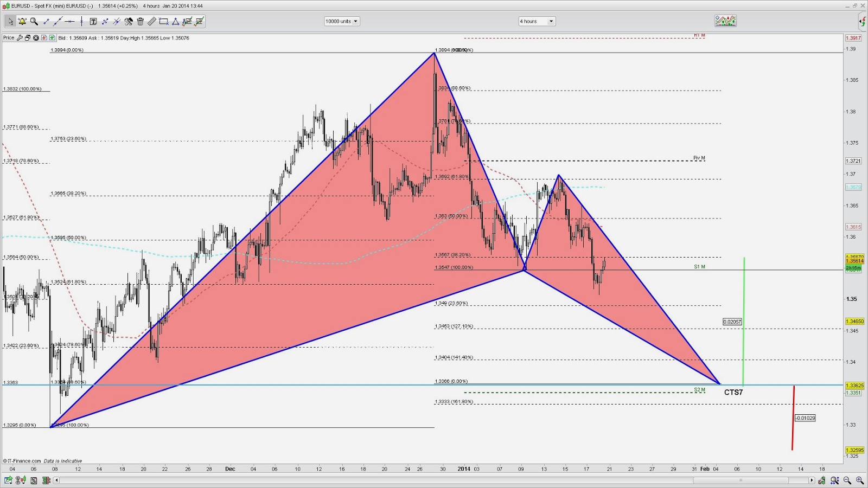Screen dimensions: 868x488
Task: Select the Fibonacci retracement chart tool
Action: tap(187, 22)
